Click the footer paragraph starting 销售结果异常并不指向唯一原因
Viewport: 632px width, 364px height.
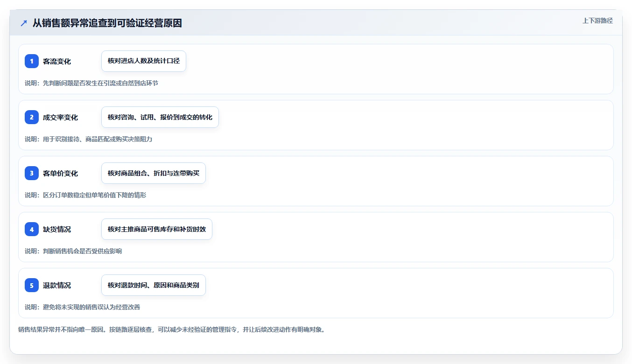pyautogui.click(x=171, y=329)
